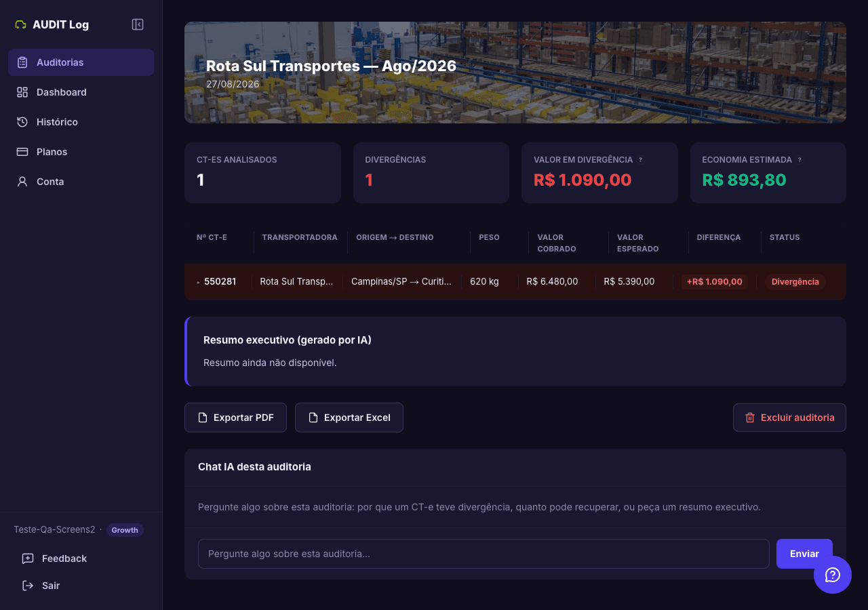Viewport: 868px width, 610px height.
Task: Focus the chat question input field
Action: [x=484, y=554]
